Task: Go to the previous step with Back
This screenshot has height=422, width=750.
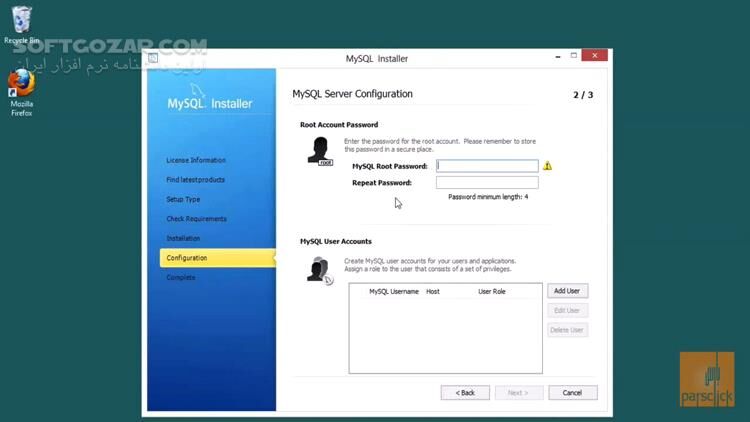Action: [465, 393]
